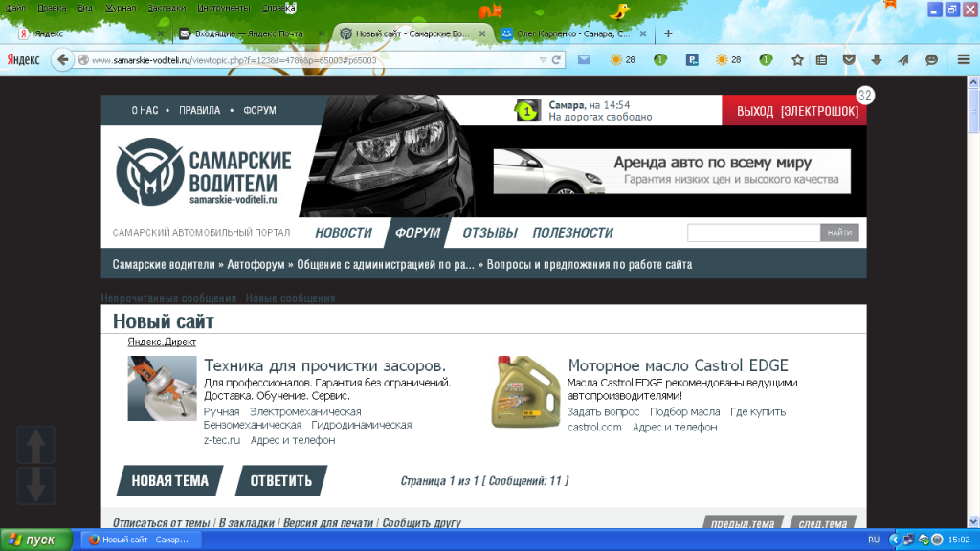The width and height of the screenshot is (980, 551).
Task: Click Непрочитанные сообщения link
Action: [x=168, y=298]
